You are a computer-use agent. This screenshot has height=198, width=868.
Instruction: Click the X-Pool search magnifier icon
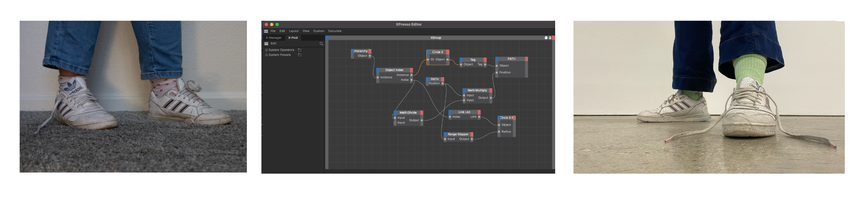(x=321, y=44)
